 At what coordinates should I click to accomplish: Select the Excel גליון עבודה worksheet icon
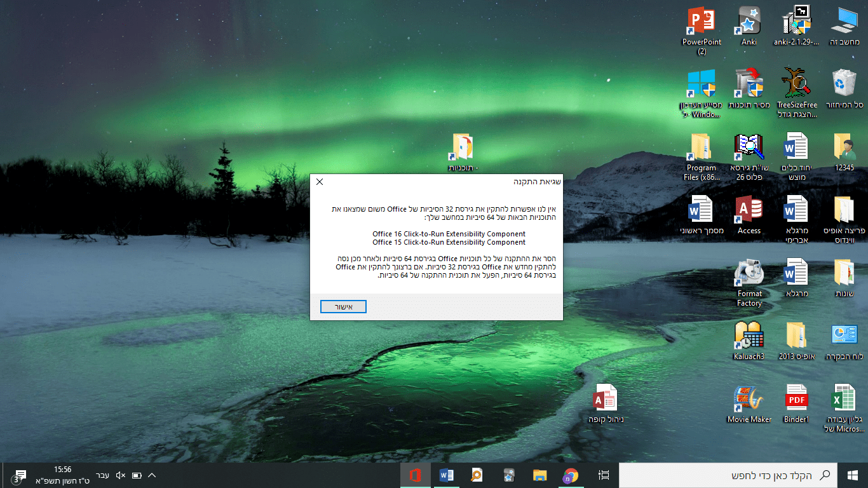click(844, 409)
